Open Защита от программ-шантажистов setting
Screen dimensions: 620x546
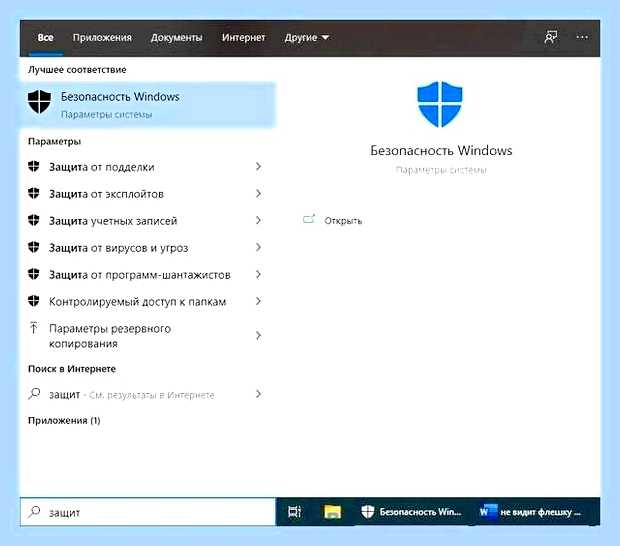(x=145, y=274)
